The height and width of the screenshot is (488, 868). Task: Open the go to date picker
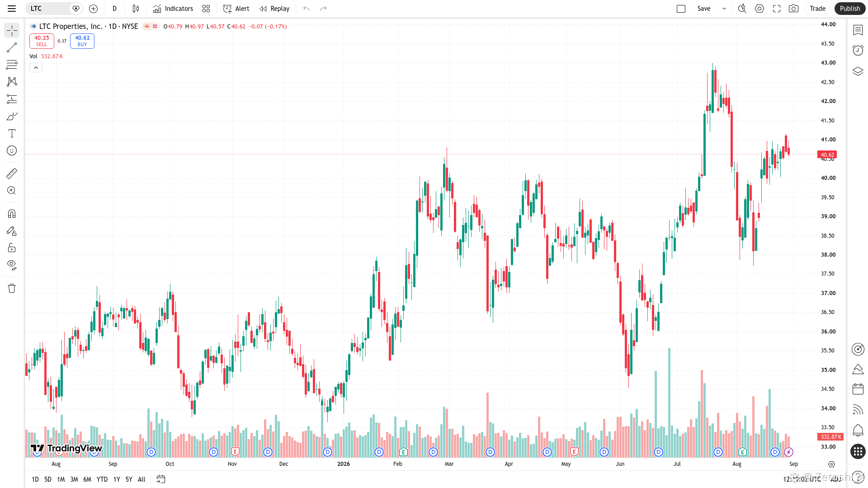pyautogui.click(x=160, y=479)
